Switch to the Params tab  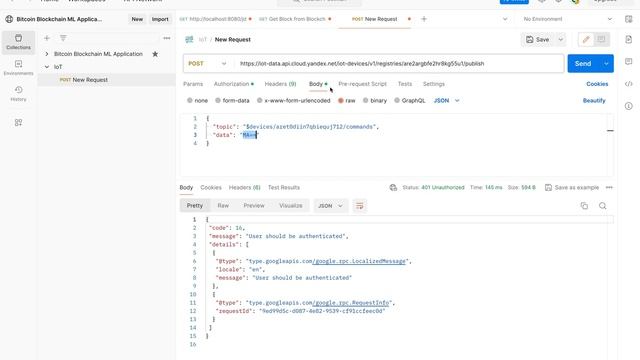[193, 84]
